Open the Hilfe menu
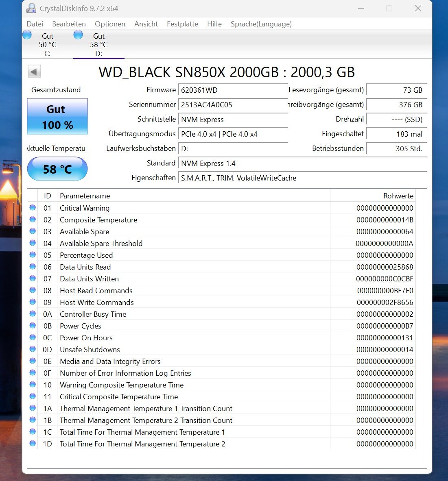 tap(214, 24)
